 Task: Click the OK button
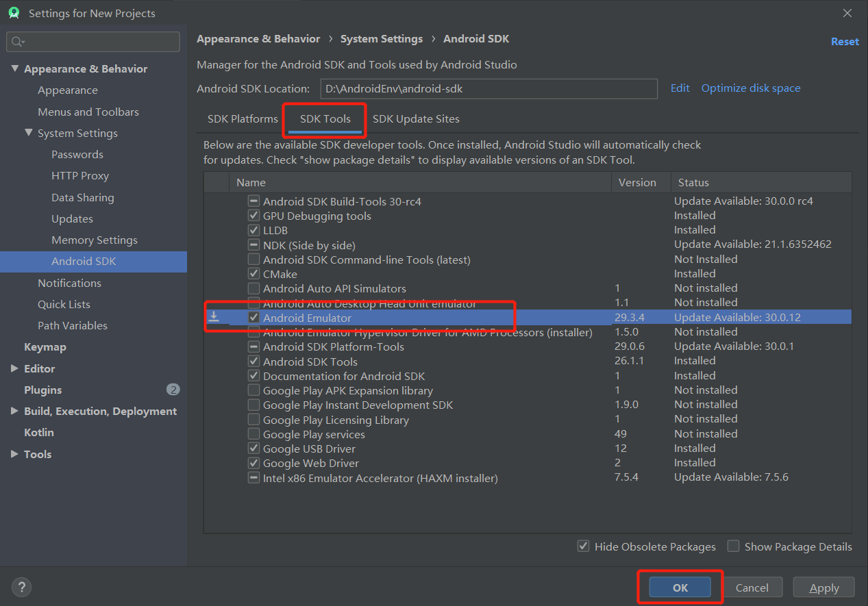coord(680,588)
